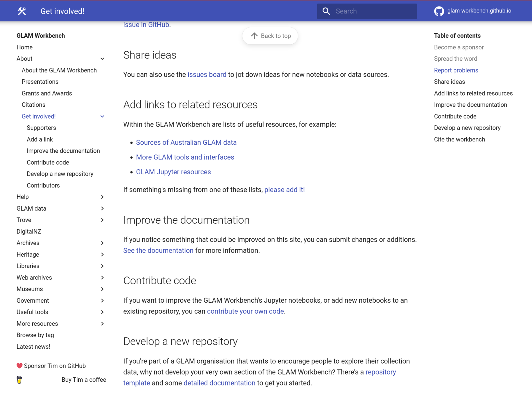
Task: Open the Contributors page
Action: [x=43, y=185]
